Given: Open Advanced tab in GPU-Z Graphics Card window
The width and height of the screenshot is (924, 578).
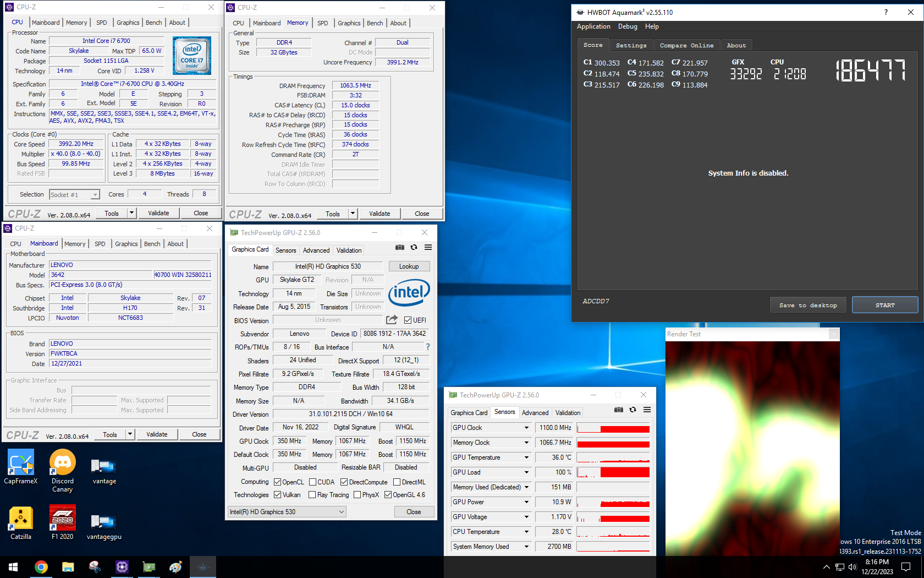Looking at the screenshot, I should 316,250.
